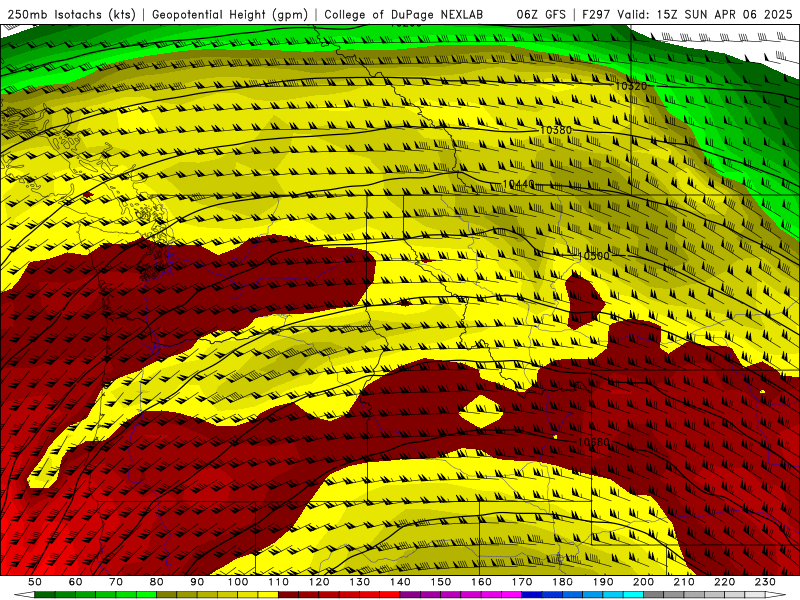Click the "F297" forecast hour label
This screenshot has height=600, width=800.
tap(597, 14)
